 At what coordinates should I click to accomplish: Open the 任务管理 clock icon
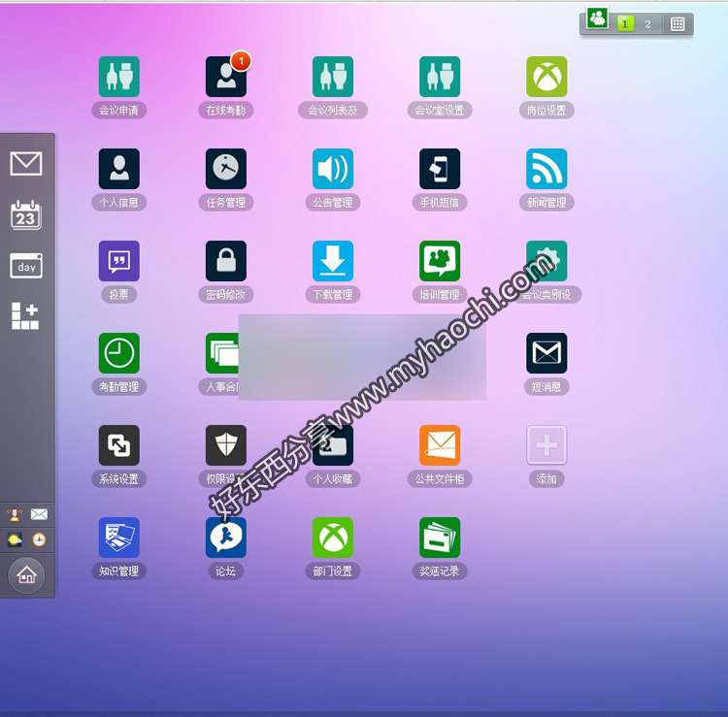(226, 169)
